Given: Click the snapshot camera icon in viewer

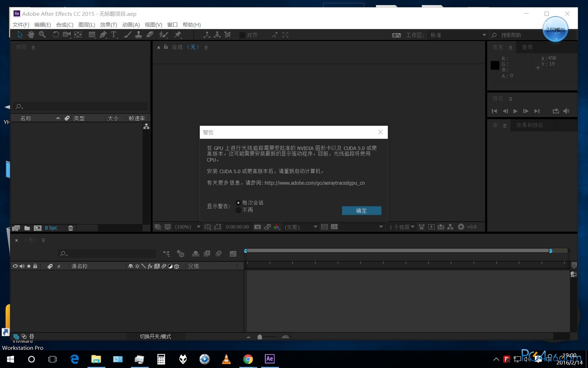Looking at the screenshot, I should [x=257, y=227].
